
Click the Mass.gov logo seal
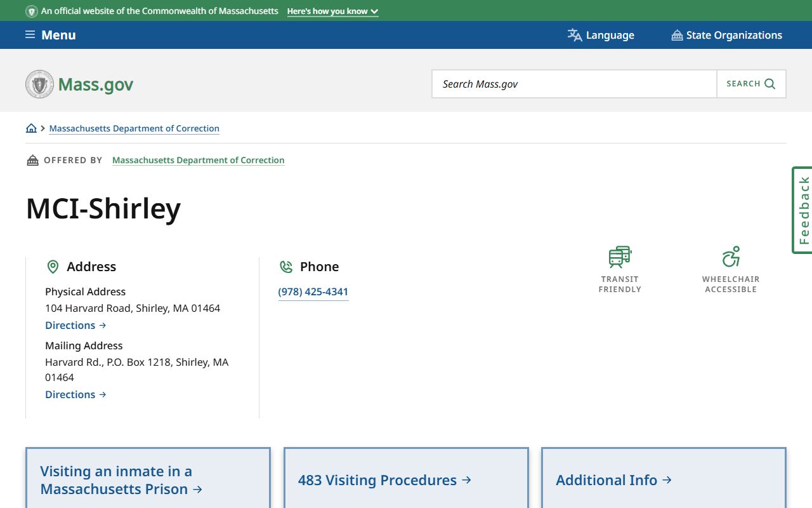pyautogui.click(x=39, y=84)
